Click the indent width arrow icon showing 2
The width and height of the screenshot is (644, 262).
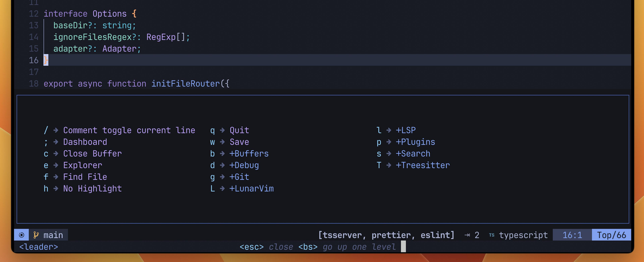click(x=468, y=235)
